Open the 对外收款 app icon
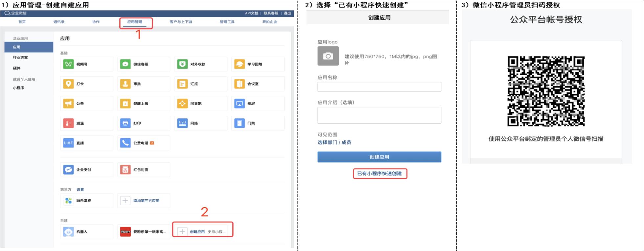Image resolution: width=644 pixels, height=251 pixels. tap(182, 64)
